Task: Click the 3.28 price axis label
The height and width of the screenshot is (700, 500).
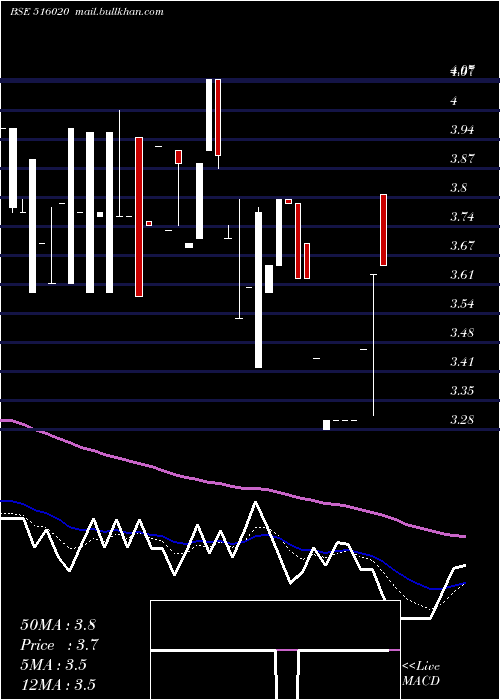Action: tap(462, 420)
